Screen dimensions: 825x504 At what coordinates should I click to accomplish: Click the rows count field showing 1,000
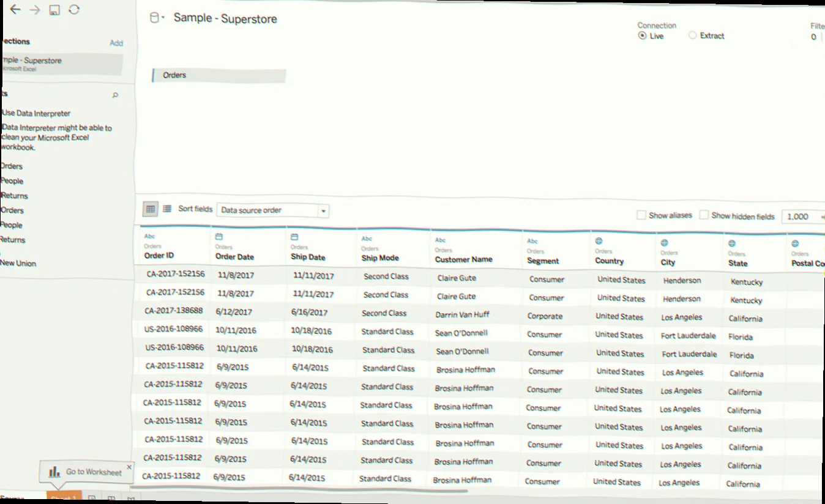(x=803, y=217)
